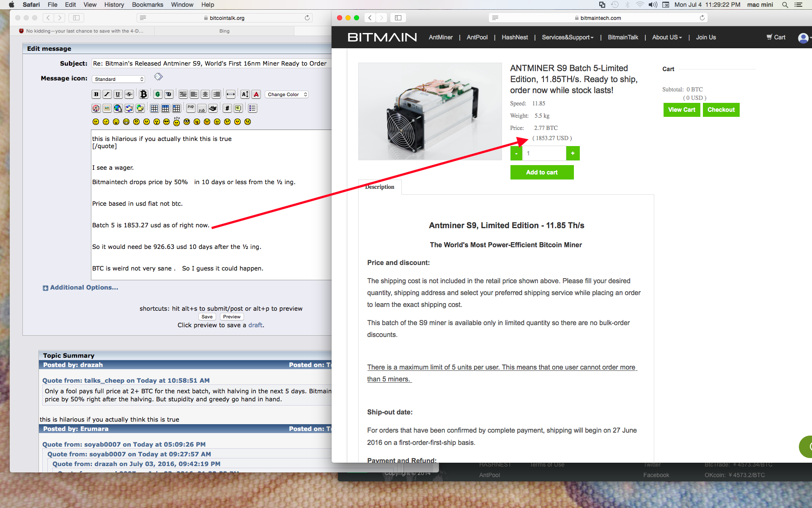This screenshot has width=812, height=508.
Task: Save the edited forum message
Action: pyautogui.click(x=207, y=317)
